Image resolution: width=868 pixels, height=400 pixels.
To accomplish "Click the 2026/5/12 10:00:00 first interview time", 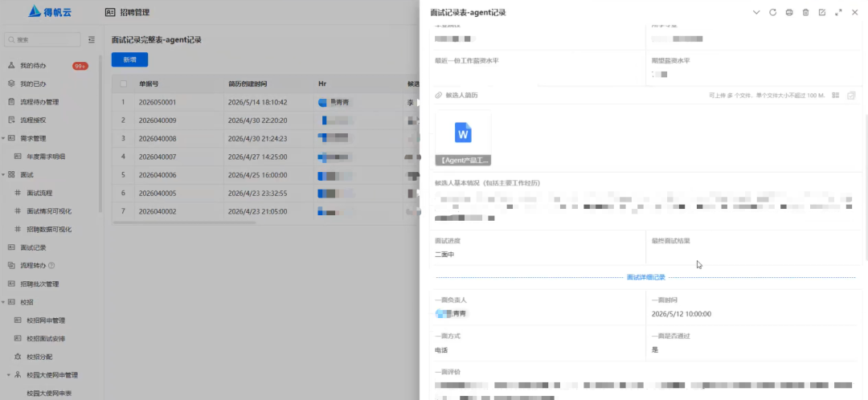I will 682,314.
